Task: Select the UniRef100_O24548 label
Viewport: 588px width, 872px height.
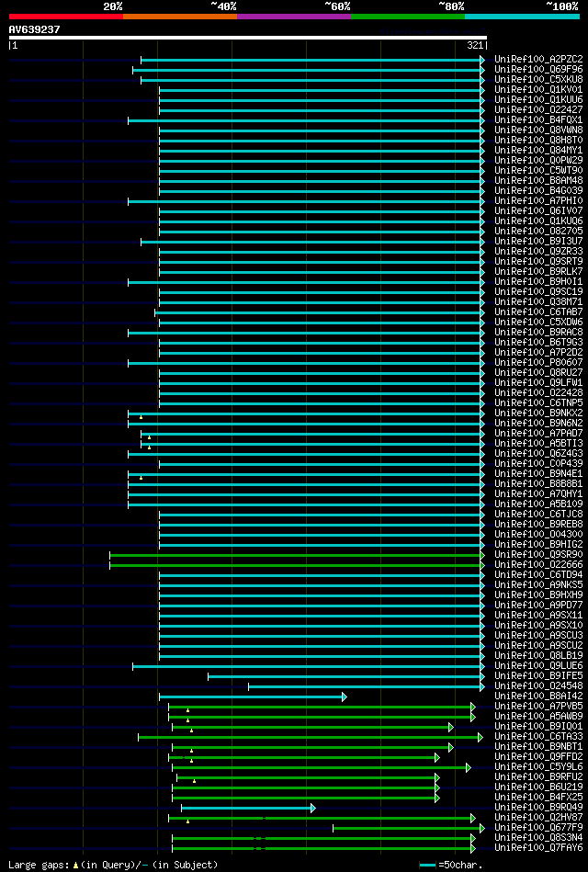Action: point(538,686)
